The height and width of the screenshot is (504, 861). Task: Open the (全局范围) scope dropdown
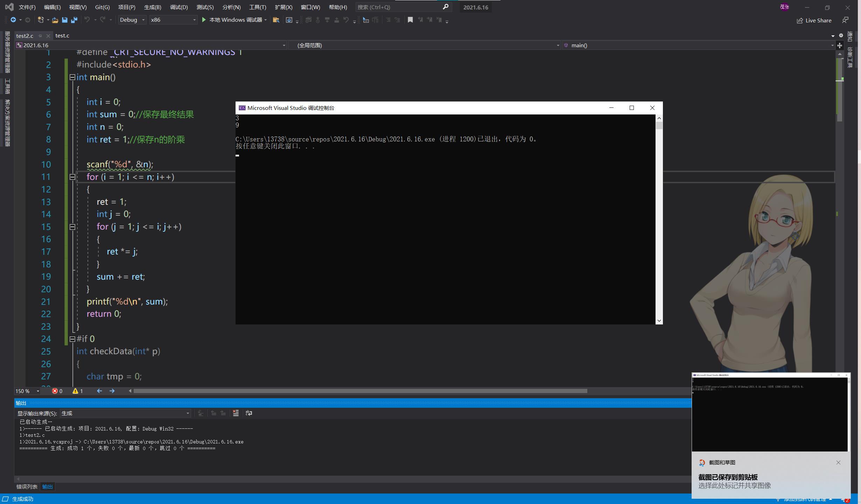coord(425,45)
